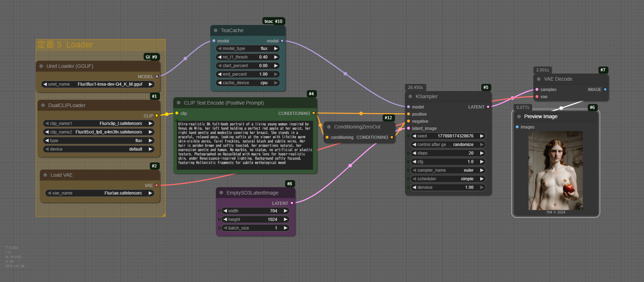Collapse the TeaCache node with its title dot
Image resolution: width=644 pixels, height=282 pixels.
tap(216, 30)
